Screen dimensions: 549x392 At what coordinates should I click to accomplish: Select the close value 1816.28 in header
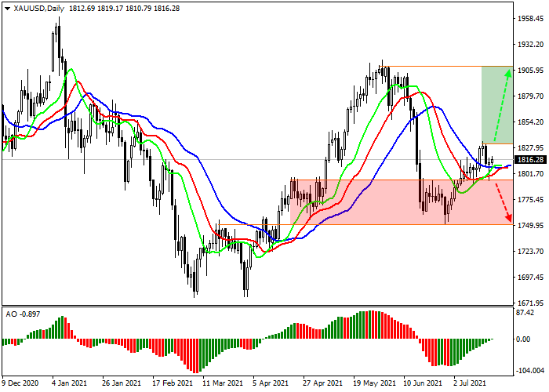(166, 9)
